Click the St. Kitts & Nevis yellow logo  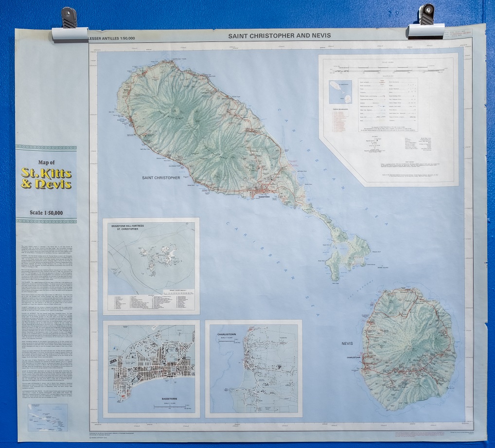(46, 178)
